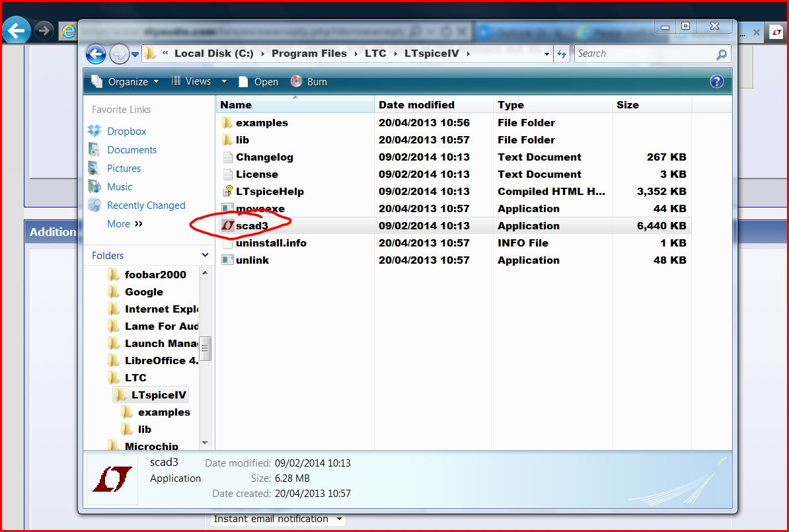
Task: Open the Organize menu
Action: pyautogui.click(x=126, y=81)
